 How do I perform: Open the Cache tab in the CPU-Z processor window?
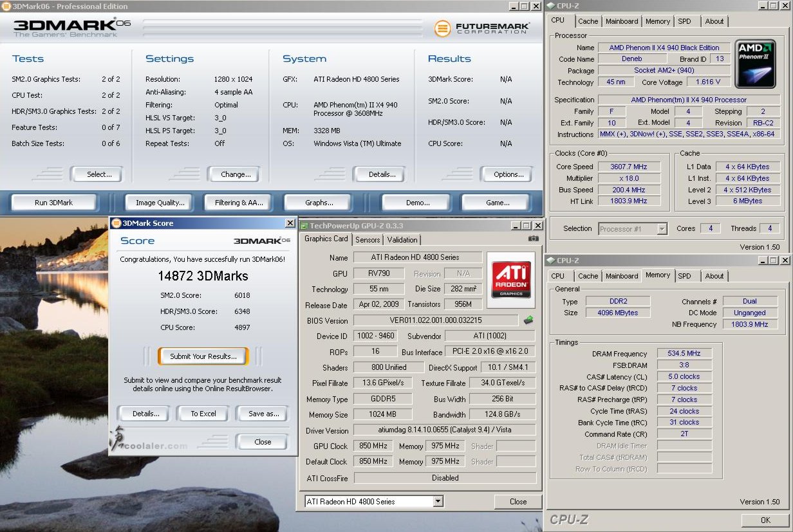[588, 21]
